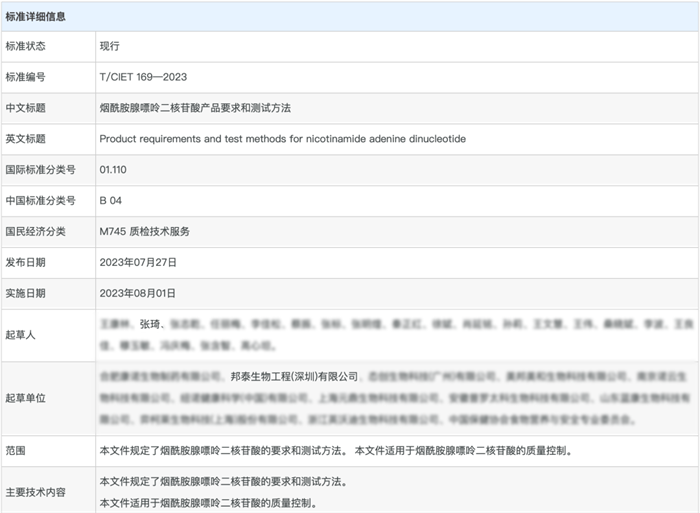Image resolution: width=700 pixels, height=513 pixels.
Task: Select the 主要技术内容 label
Action: pyautogui.click(x=36, y=492)
